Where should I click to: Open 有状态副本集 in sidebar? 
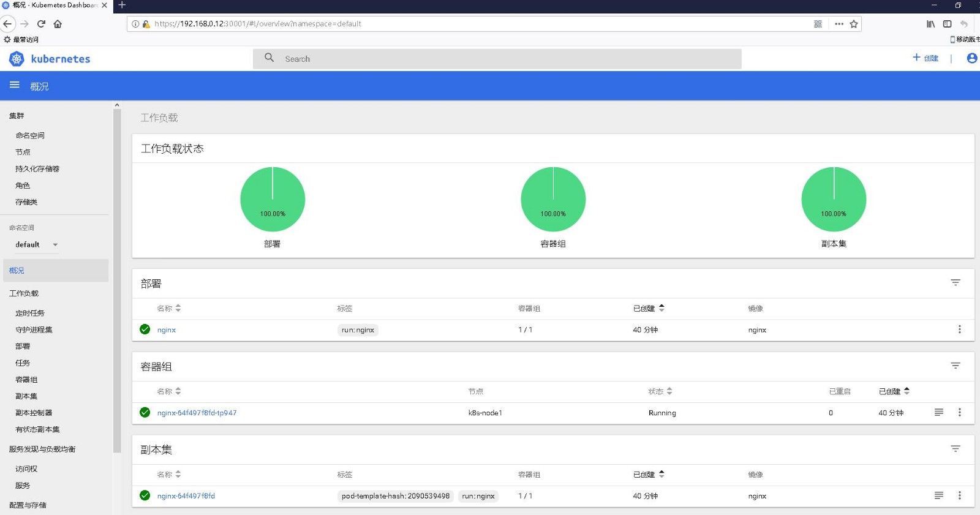[37, 429]
